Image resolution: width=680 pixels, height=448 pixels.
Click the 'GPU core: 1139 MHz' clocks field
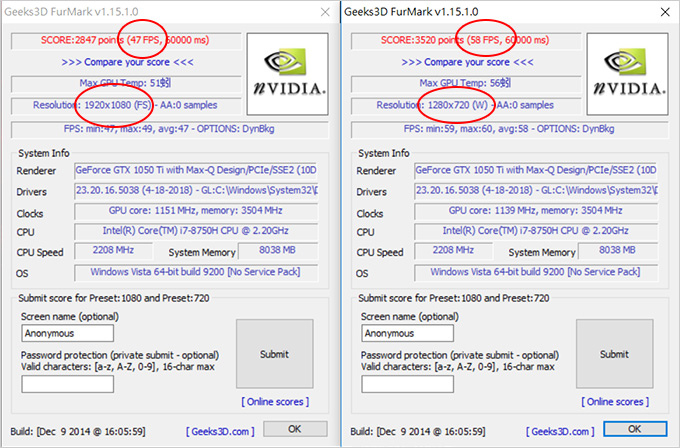[x=536, y=211]
